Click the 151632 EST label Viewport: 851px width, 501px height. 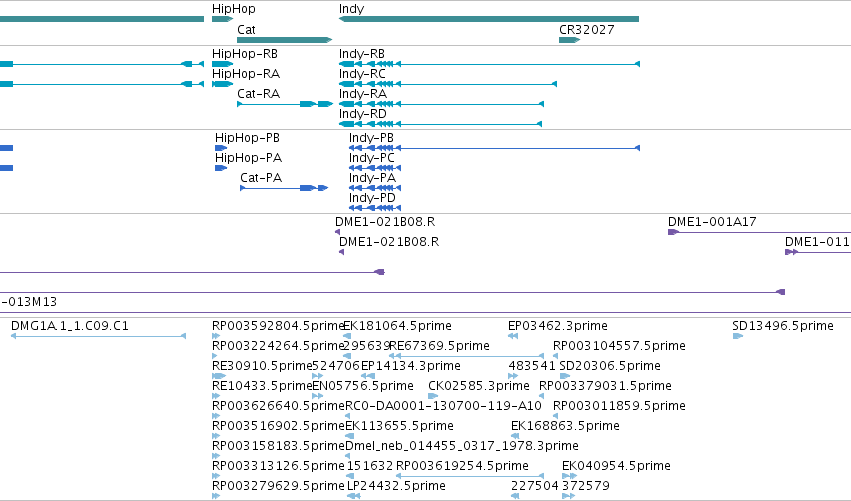370,467
